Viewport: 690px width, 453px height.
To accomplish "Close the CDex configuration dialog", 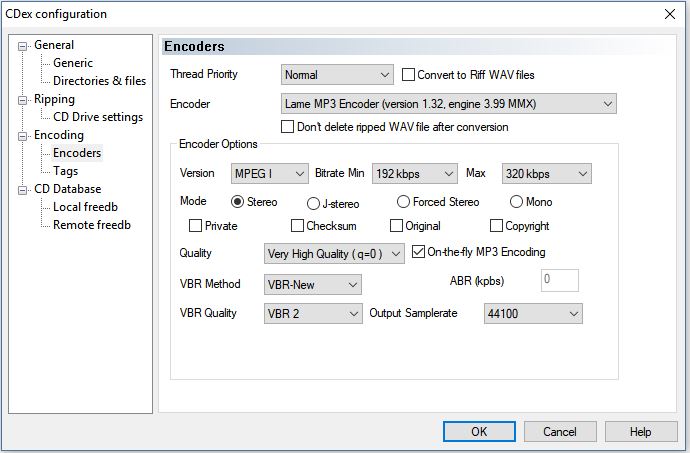I will tap(668, 14).
